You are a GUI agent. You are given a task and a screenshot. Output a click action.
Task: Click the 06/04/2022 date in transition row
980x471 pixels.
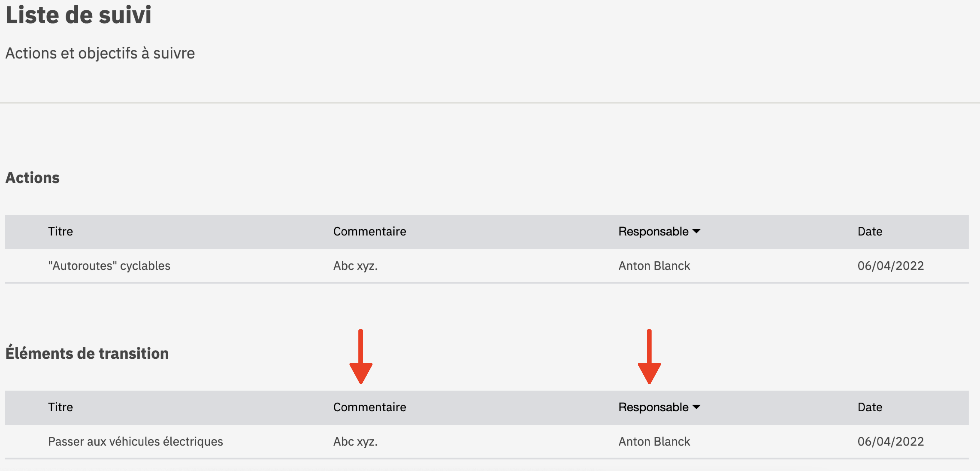(891, 441)
